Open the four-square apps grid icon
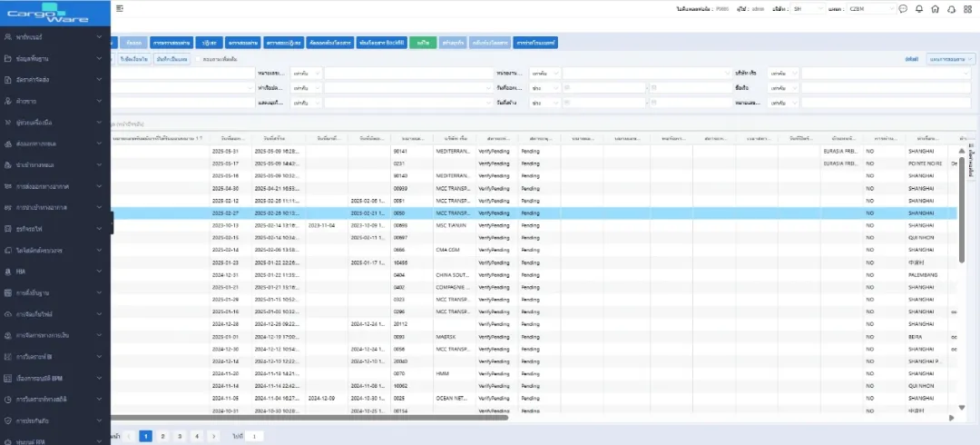The height and width of the screenshot is (445, 980). coord(966,9)
